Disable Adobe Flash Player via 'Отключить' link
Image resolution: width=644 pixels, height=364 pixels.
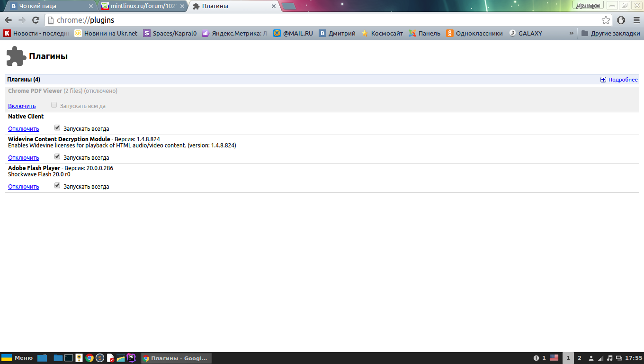(x=23, y=187)
